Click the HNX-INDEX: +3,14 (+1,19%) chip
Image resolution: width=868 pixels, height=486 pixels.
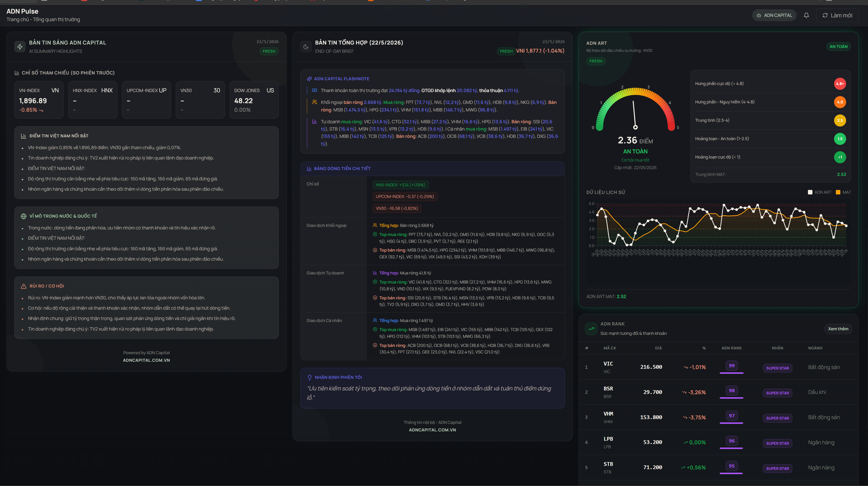click(x=400, y=185)
